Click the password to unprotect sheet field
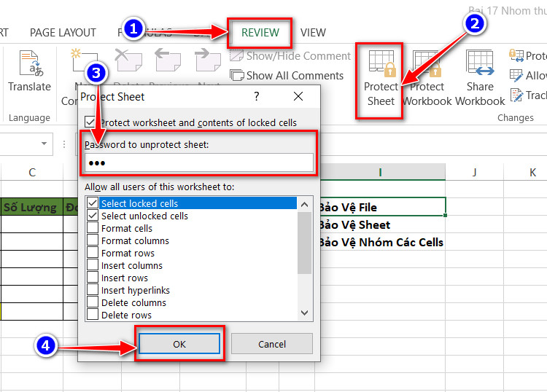The height and width of the screenshot is (392, 547). click(199, 162)
